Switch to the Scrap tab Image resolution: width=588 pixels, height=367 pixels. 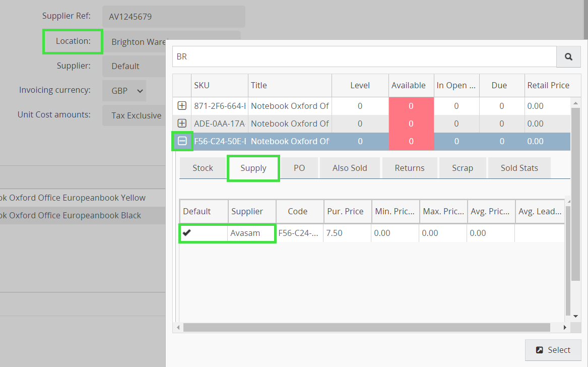click(462, 167)
